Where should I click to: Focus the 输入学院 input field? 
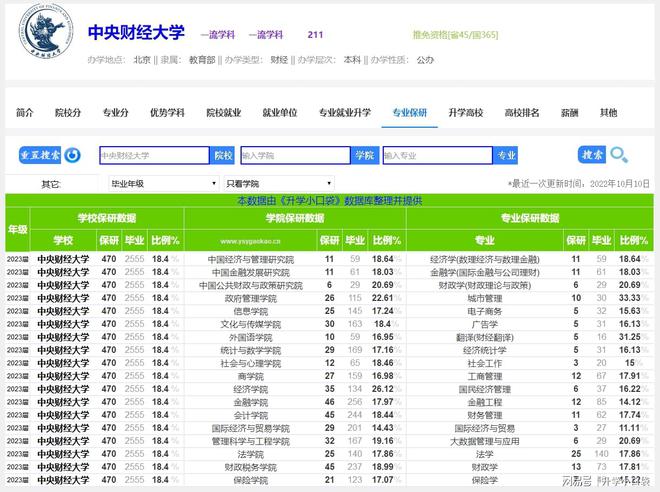295,155
